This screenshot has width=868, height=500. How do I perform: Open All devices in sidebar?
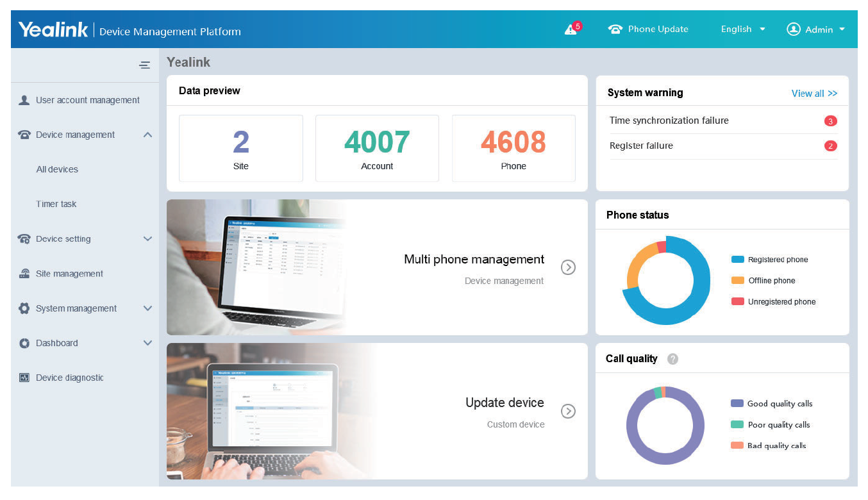coord(57,169)
